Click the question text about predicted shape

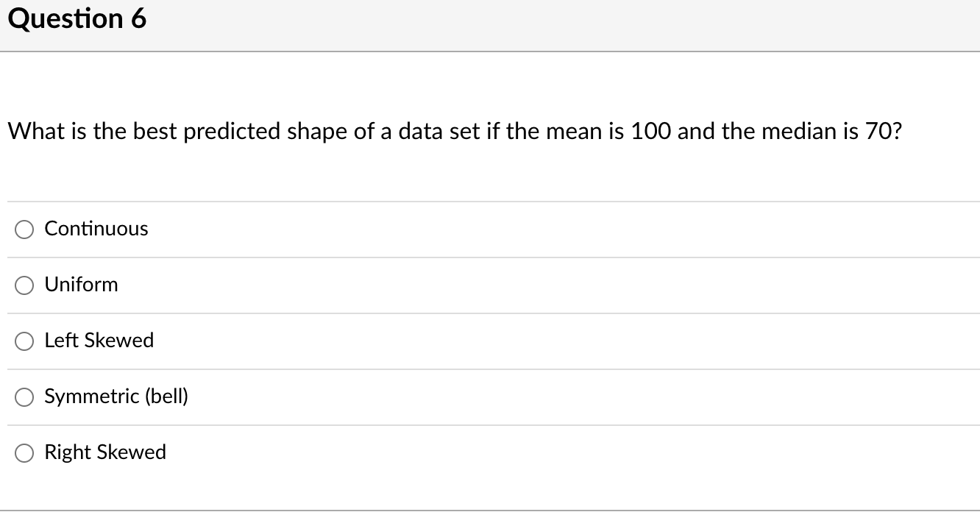coord(454,131)
